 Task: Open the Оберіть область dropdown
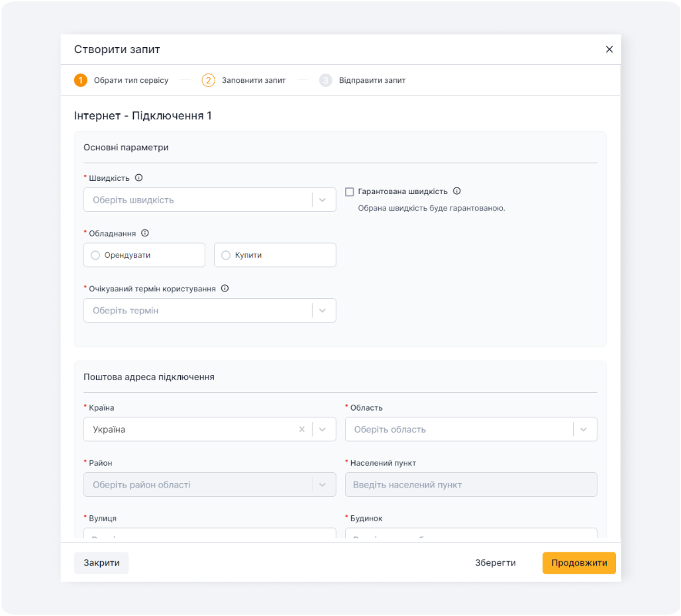click(464, 429)
